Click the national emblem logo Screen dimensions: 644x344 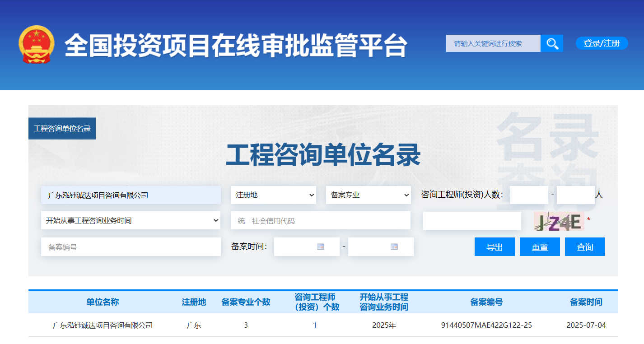click(x=36, y=45)
